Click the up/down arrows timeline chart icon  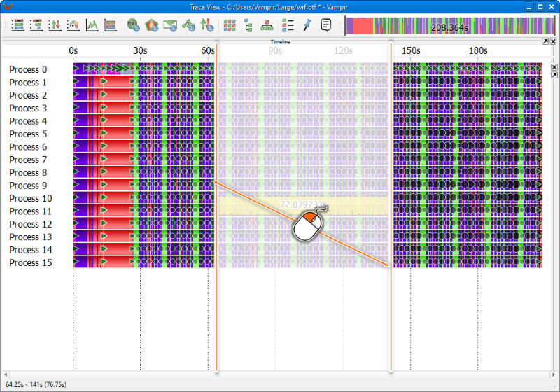tap(55, 25)
